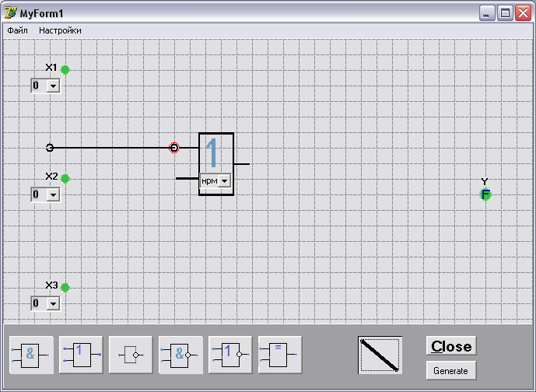Select the NOR gate tool

(230, 355)
